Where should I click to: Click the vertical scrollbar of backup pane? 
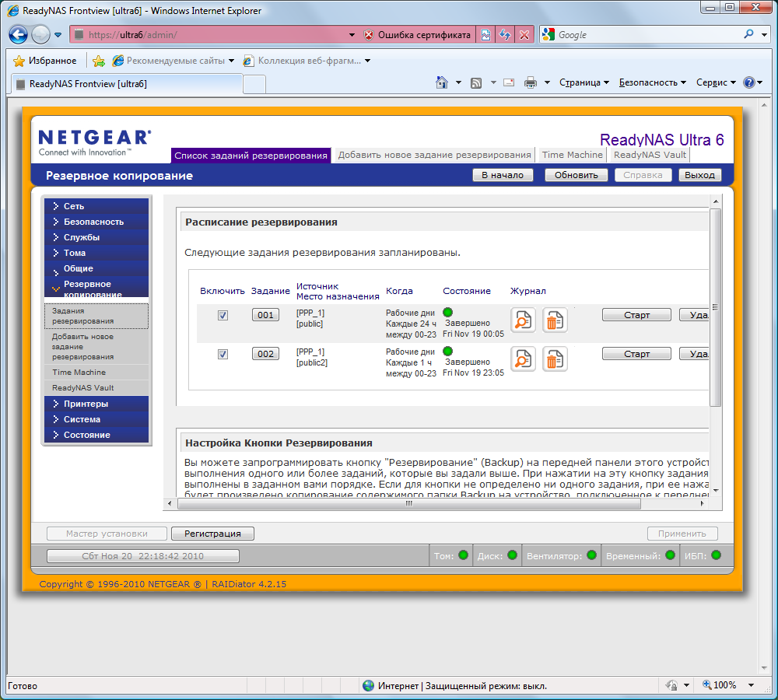pyautogui.click(x=715, y=307)
